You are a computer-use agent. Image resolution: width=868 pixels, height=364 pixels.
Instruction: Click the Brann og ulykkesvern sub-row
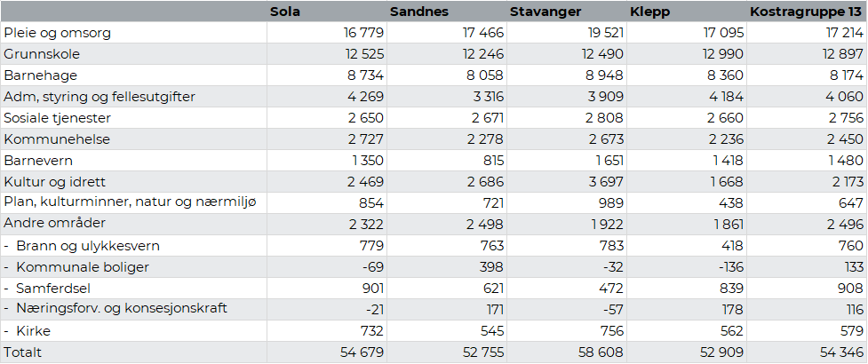pos(88,246)
